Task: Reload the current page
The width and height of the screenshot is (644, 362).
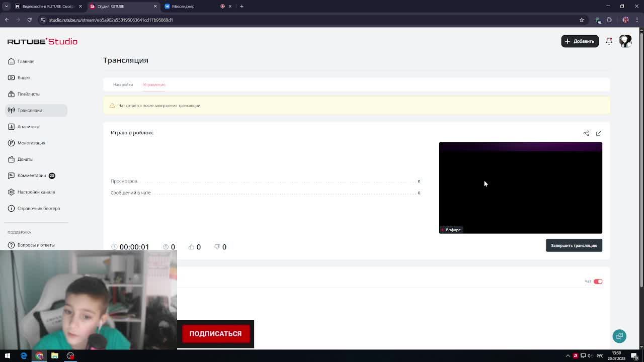Action: [30, 20]
